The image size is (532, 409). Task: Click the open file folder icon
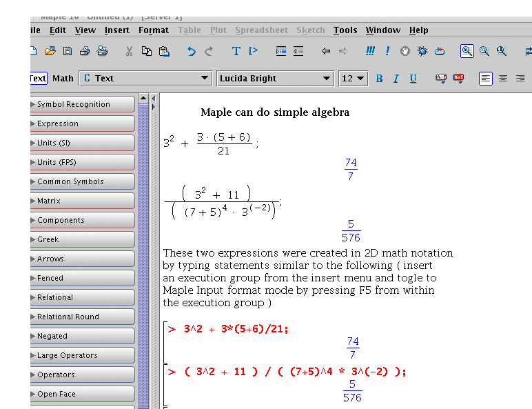coord(50,51)
